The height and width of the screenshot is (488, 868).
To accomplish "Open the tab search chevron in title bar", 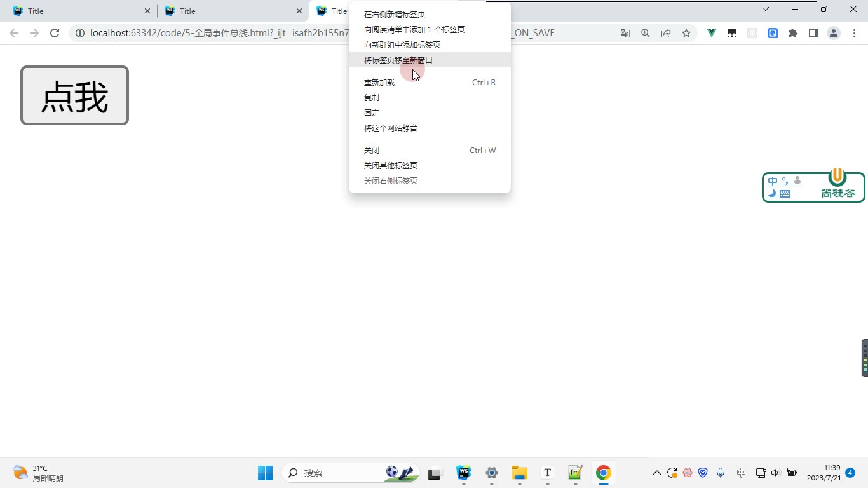I will (x=766, y=9).
